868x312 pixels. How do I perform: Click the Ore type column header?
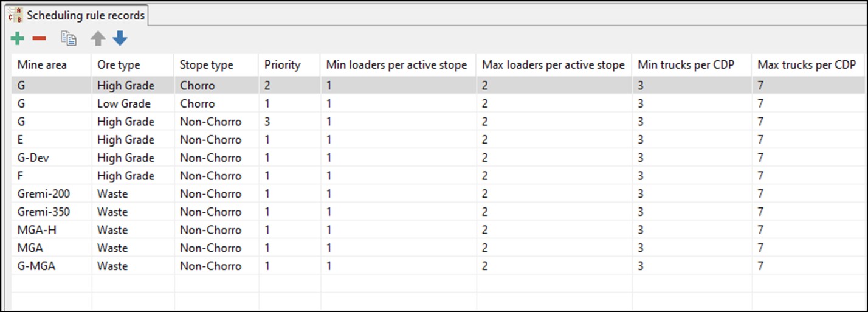(x=119, y=64)
